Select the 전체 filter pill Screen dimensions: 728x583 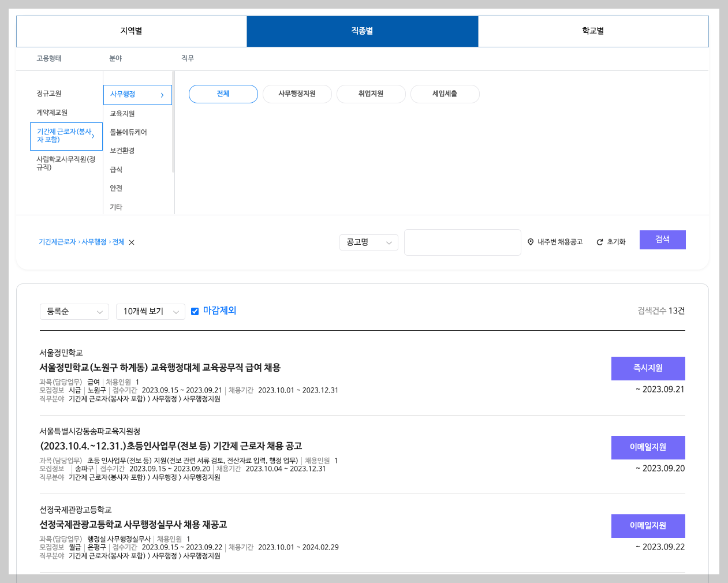223,94
